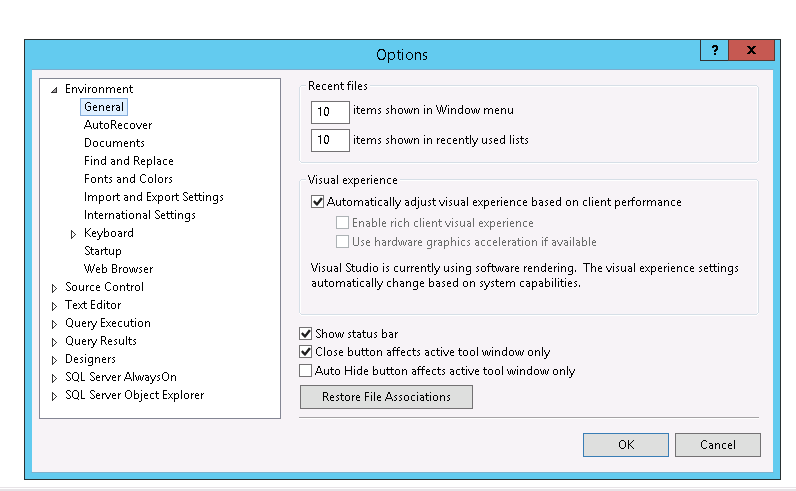The width and height of the screenshot is (796, 491).
Task: Open the Web Browser options page
Action: click(x=118, y=269)
